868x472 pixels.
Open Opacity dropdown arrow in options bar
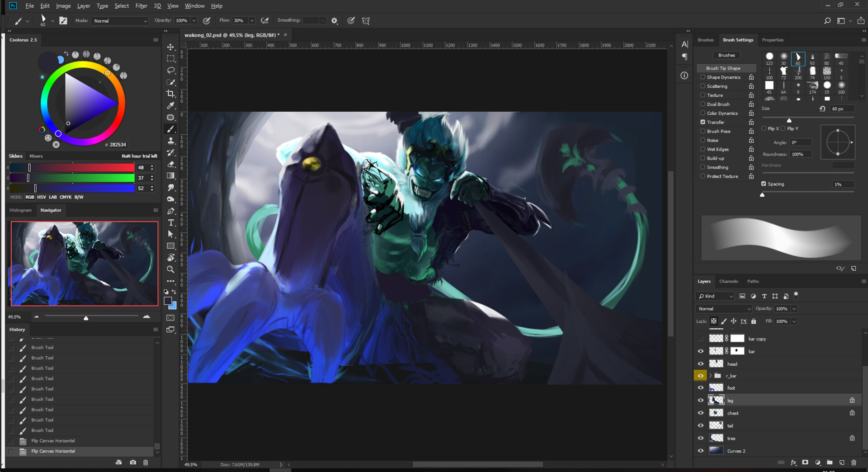click(x=194, y=21)
